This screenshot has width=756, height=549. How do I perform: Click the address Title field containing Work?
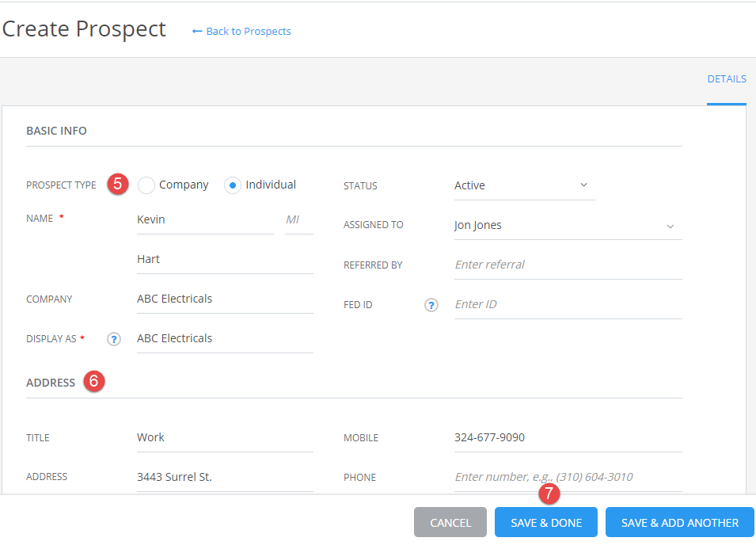(x=225, y=437)
